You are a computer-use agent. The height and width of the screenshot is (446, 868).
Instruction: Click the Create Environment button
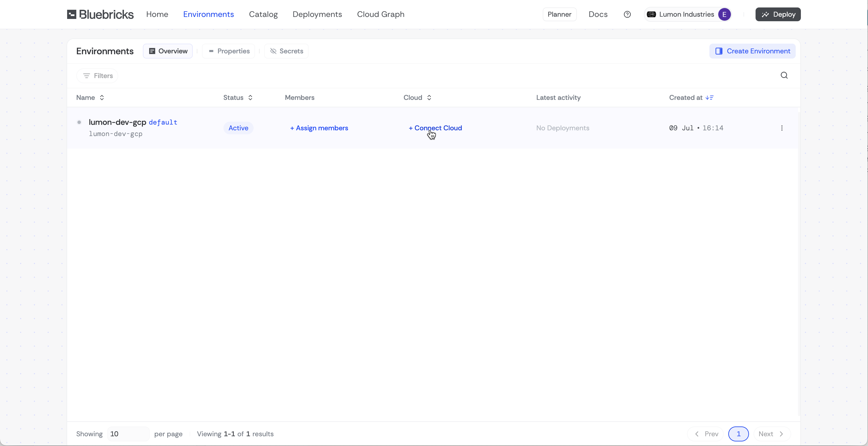click(x=752, y=51)
